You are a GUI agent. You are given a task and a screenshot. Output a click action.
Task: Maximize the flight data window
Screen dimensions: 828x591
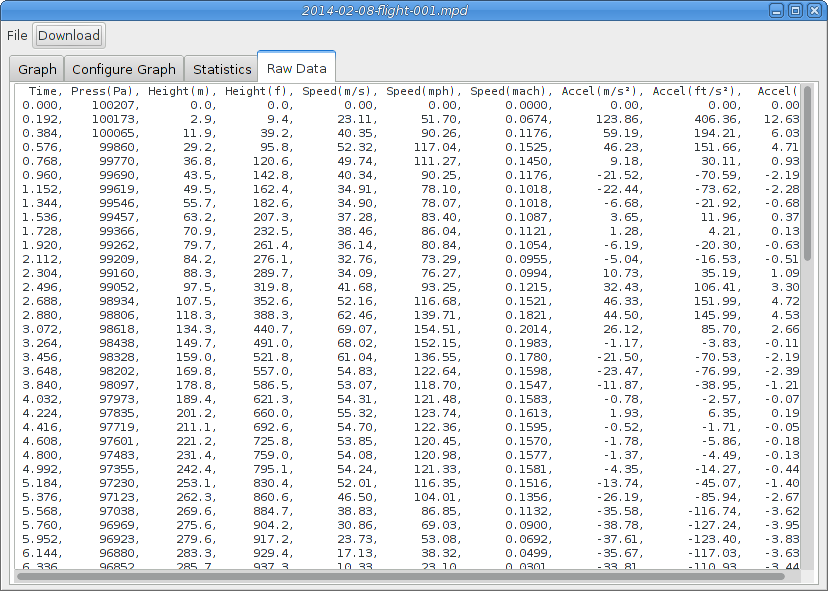[x=795, y=10]
